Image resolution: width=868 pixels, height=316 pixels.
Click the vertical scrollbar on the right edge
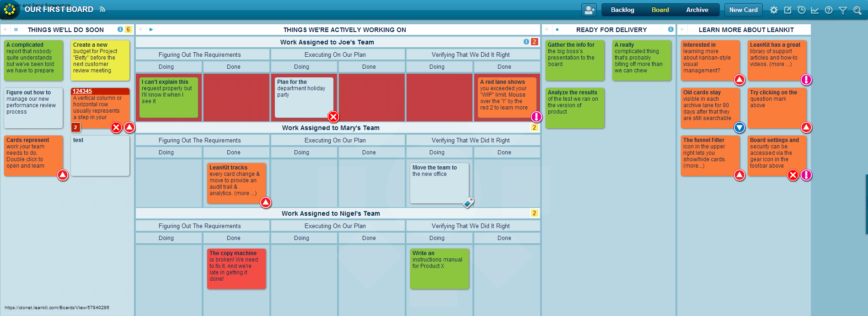[866, 204]
